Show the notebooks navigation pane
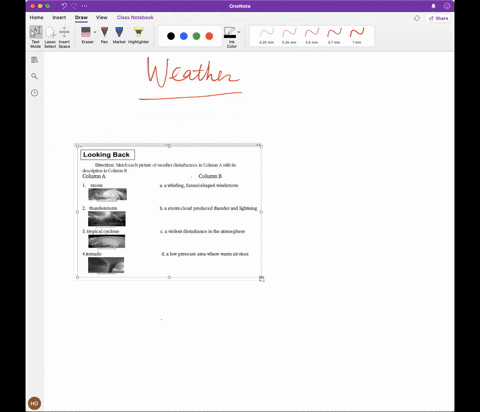Image resolution: width=480 pixels, height=412 pixels. pos(34,60)
